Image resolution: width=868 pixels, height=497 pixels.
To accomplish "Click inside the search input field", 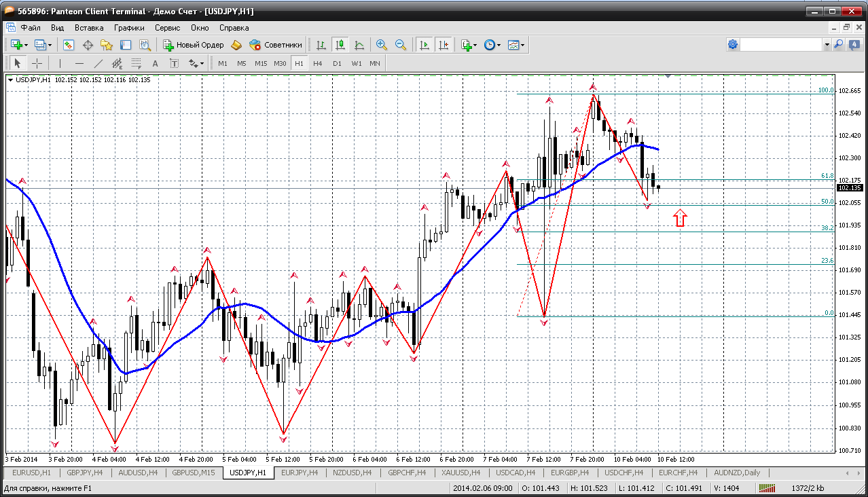I will (781, 44).
